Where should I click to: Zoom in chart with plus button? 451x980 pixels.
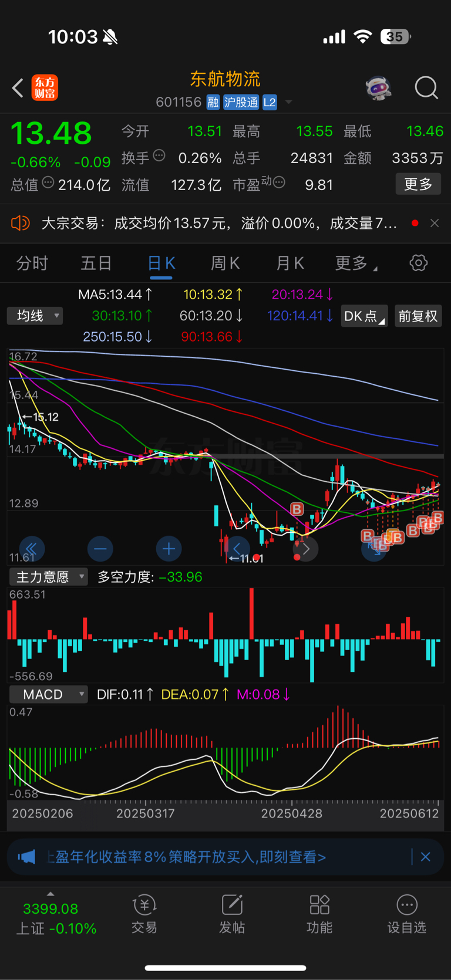[x=169, y=549]
